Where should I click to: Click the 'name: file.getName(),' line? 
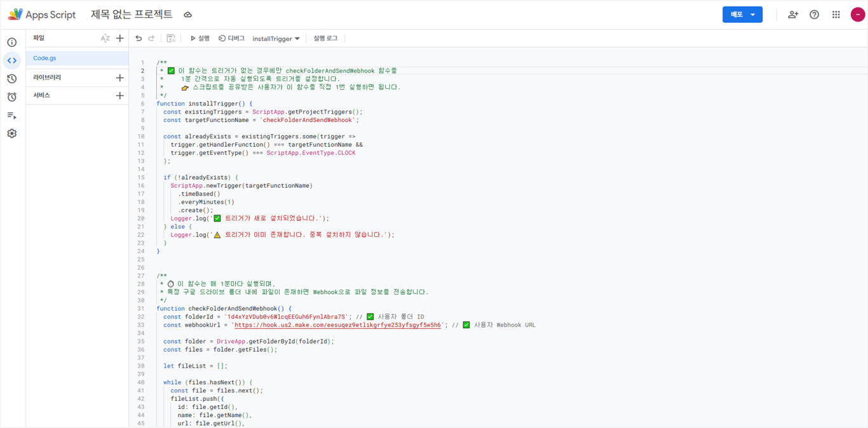point(215,415)
